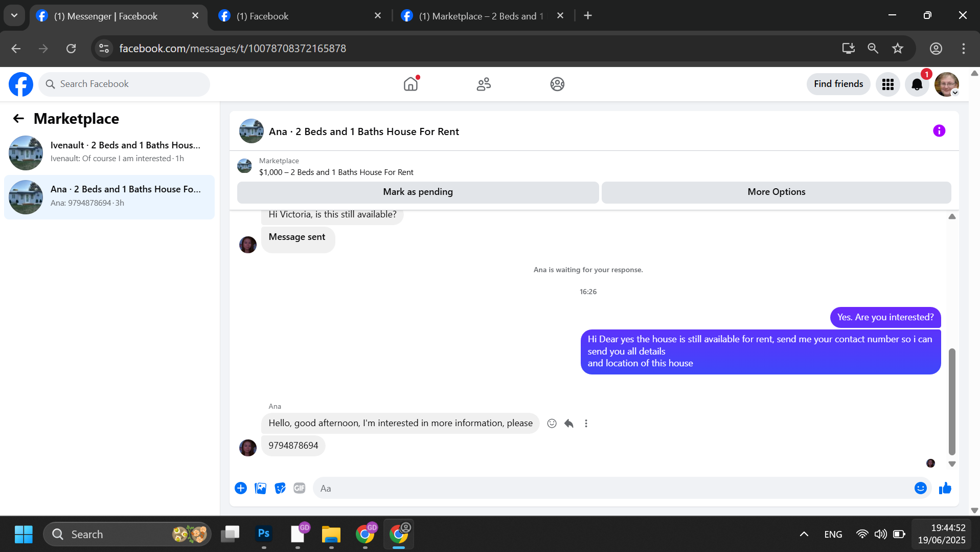
Task: Open listing thumbnail in conversation header
Action: (252, 131)
